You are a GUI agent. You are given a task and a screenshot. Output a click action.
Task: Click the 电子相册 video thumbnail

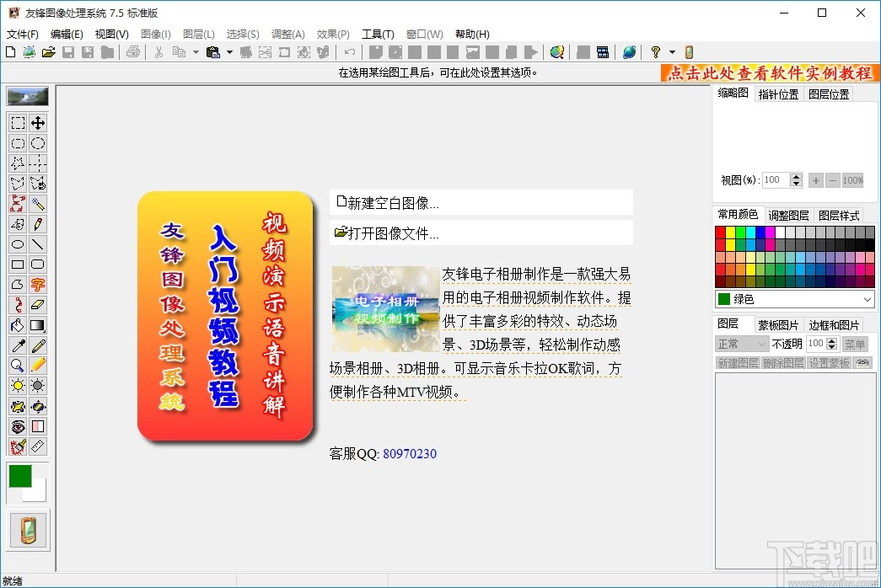coord(385,309)
